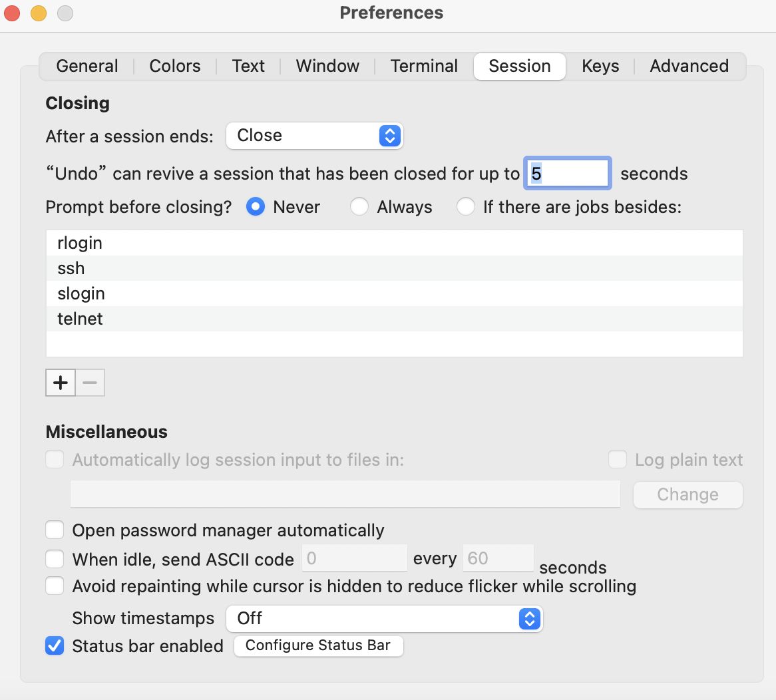Switch to the General tab
This screenshot has height=700, width=776.
(87, 67)
